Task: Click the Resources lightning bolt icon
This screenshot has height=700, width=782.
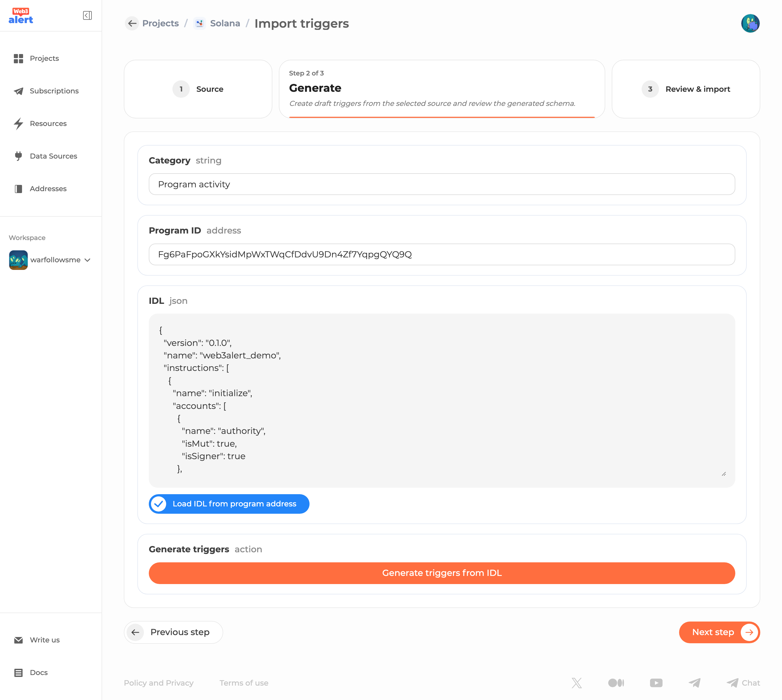Action: (x=18, y=124)
